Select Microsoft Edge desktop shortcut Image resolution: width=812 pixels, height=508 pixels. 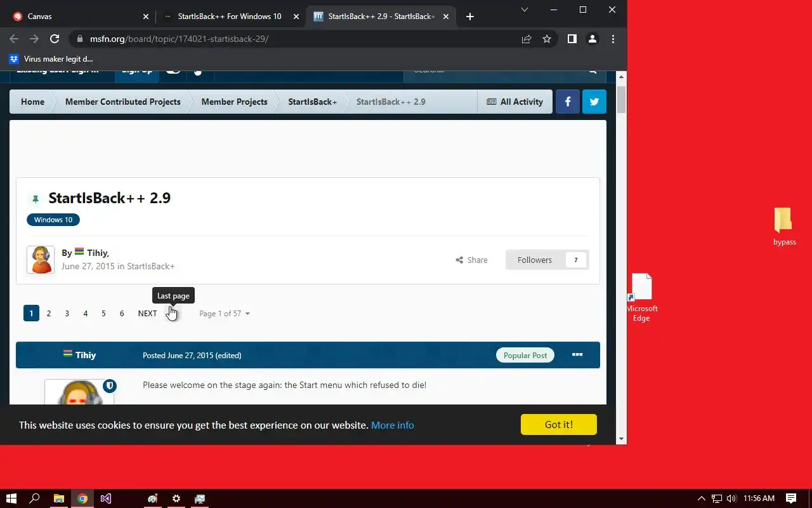pos(642,297)
